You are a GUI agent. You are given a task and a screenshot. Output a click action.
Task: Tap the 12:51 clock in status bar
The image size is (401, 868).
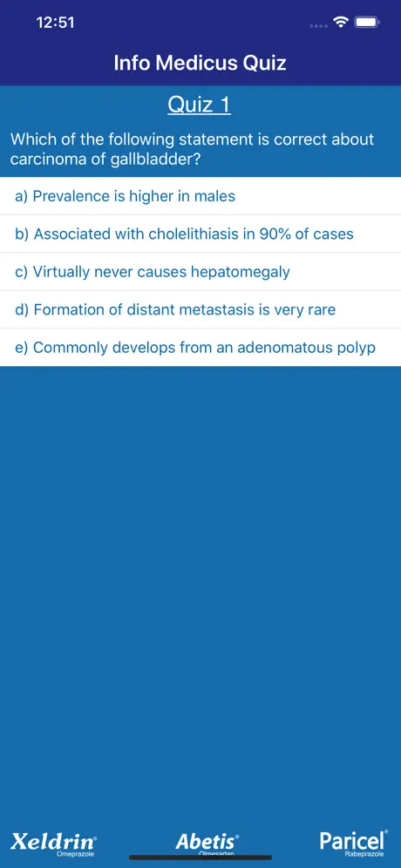point(55,23)
